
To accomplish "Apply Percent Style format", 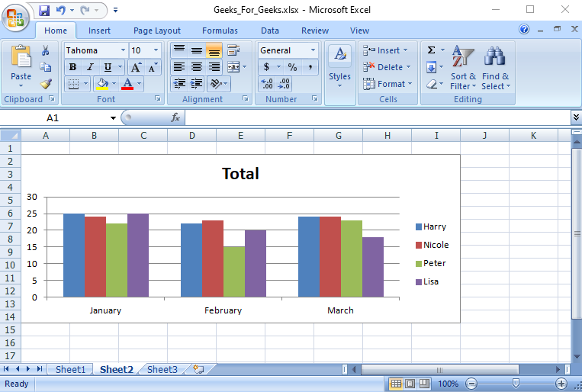I will coord(292,67).
